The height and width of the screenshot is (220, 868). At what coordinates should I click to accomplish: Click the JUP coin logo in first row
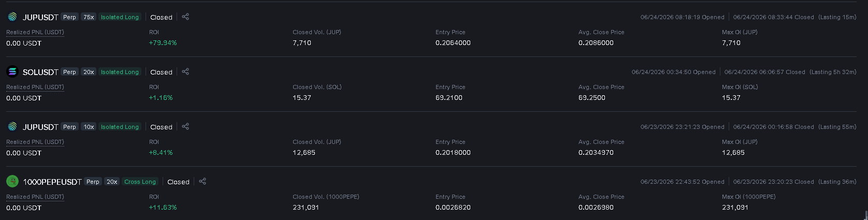click(x=12, y=17)
